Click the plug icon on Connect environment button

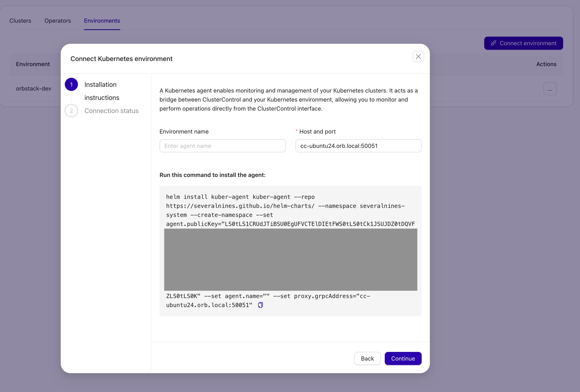(494, 43)
